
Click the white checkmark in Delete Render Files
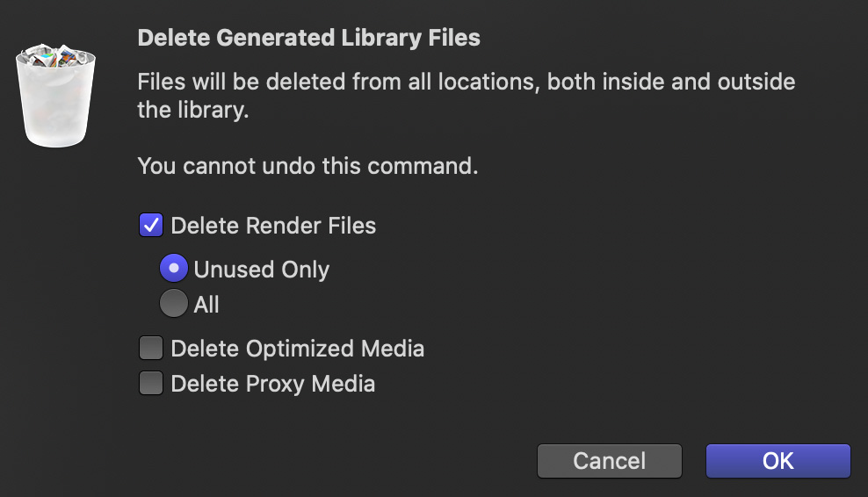pos(150,226)
